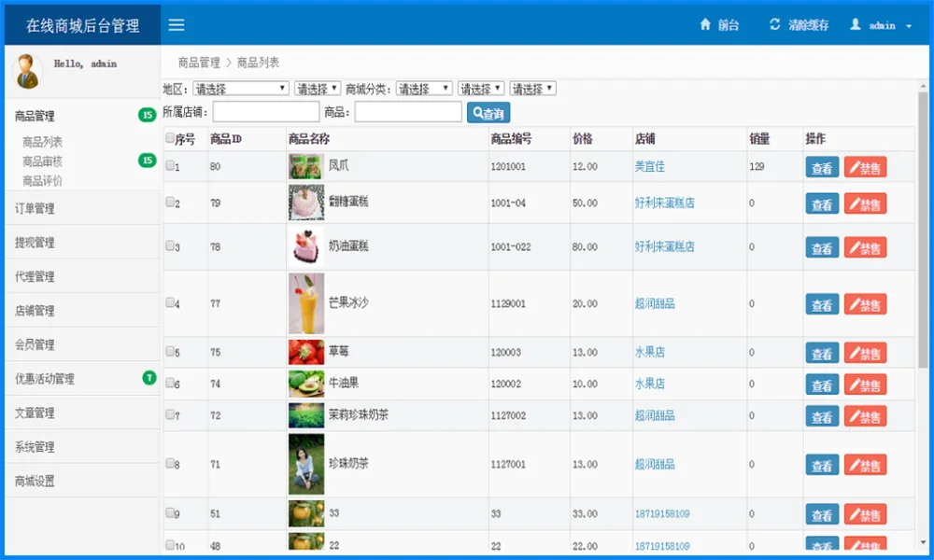Click the vertical scrollbar of product list

(924, 243)
